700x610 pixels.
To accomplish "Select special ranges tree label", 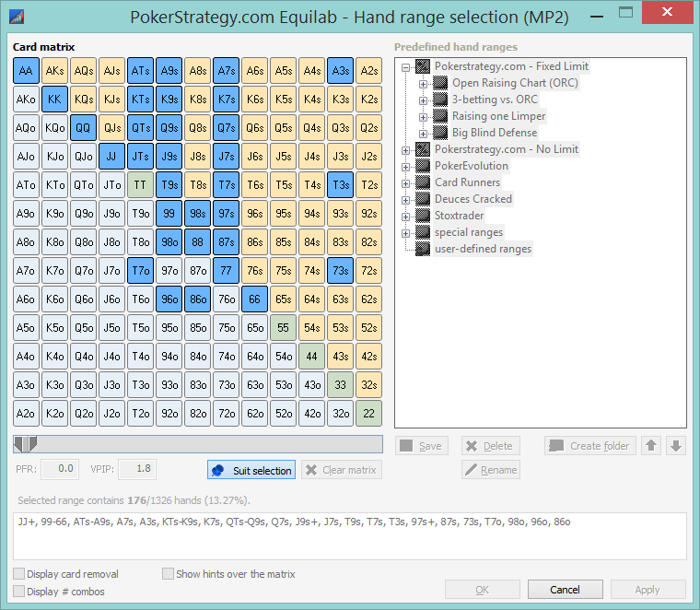I will coord(469,232).
